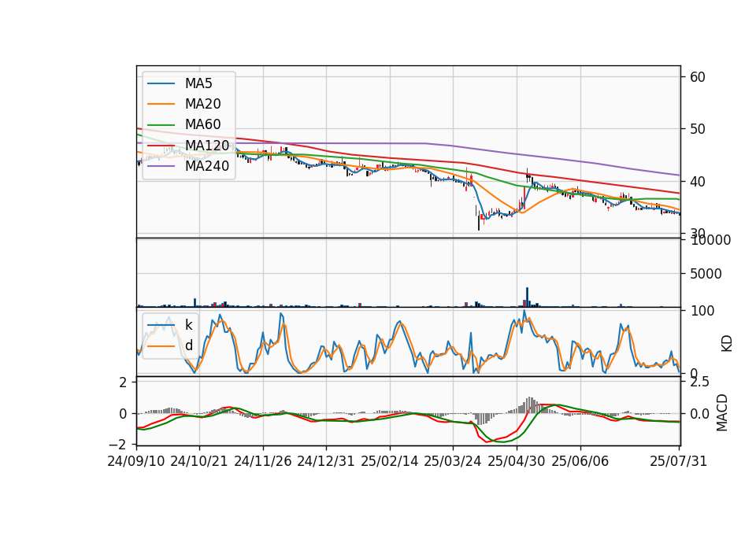Click the MA120 legend label
The height and width of the screenshot is (543, 756).
pos(207,146)
